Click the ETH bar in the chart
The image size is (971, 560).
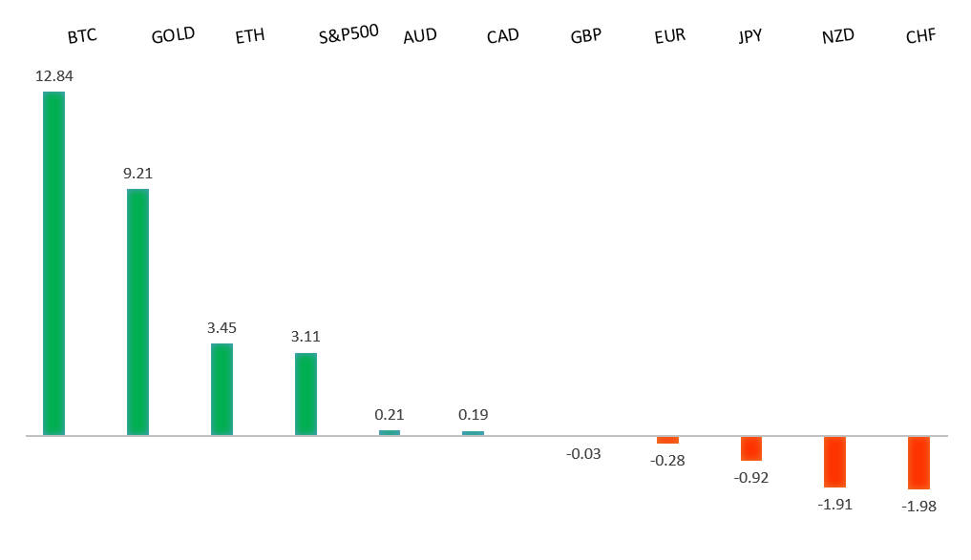click(222, 389)
